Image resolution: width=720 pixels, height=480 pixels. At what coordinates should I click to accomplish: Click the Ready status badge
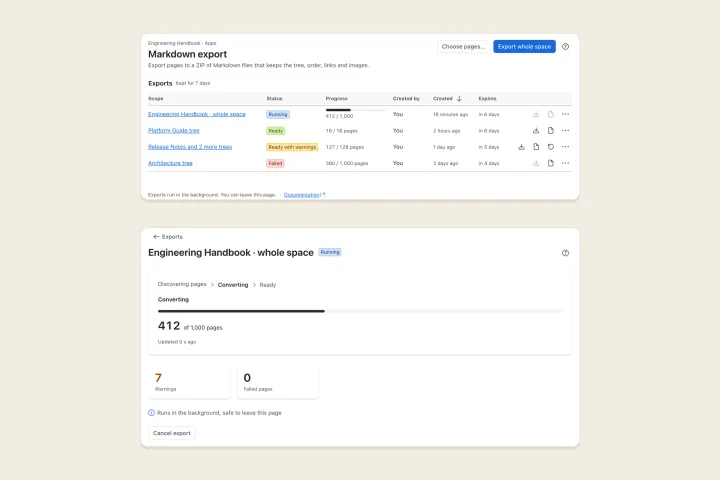click(x=276, y=131)
